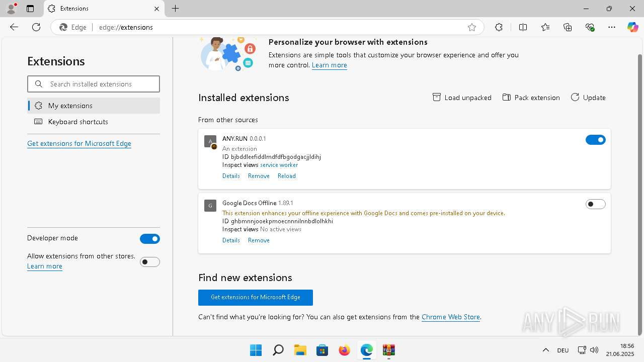Enable Allow extensions from other stores

tap(150, 262)
